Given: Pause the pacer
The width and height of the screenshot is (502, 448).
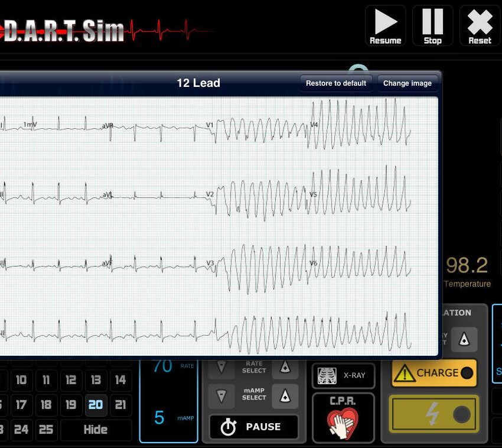Looking at the screenshot, I should 253,427.
